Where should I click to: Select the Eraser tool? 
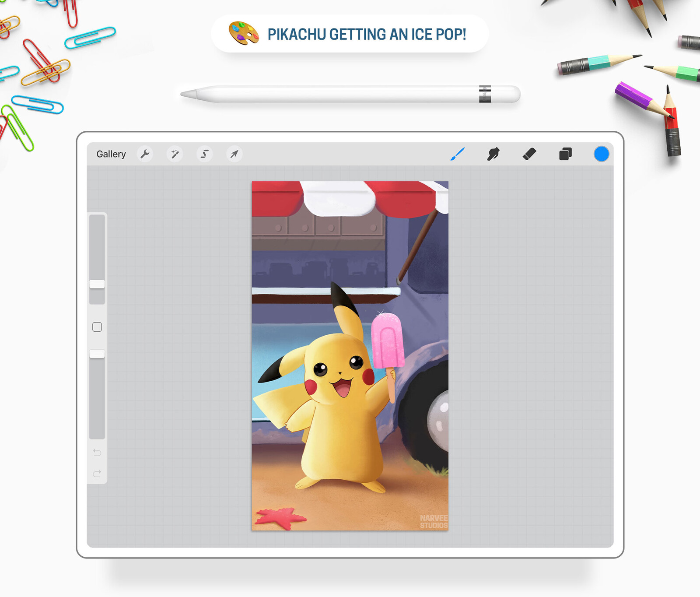(x=529, y=154)
